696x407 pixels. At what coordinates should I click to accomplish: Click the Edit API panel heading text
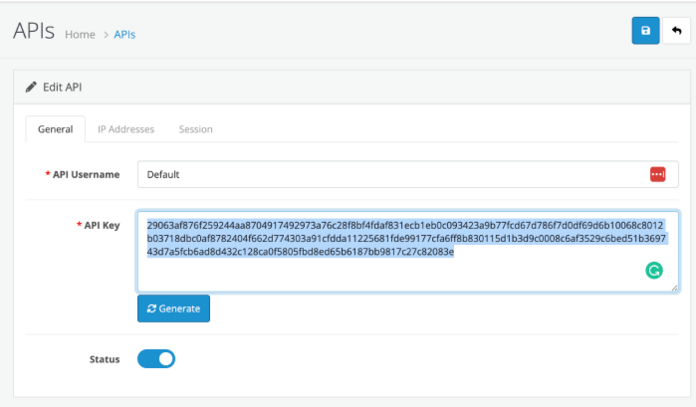62,87
